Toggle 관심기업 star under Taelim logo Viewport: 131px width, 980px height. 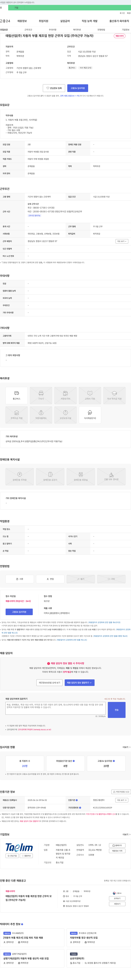(x=12, y=856)
